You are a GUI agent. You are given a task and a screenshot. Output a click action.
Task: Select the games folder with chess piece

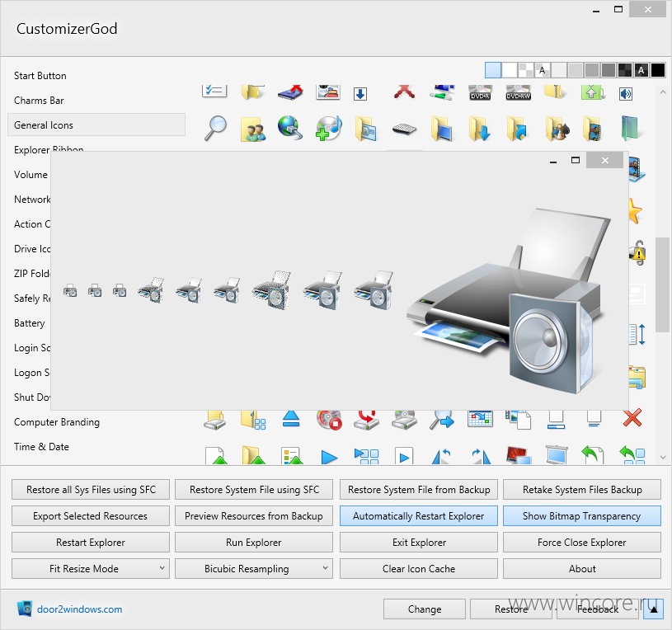557,129
